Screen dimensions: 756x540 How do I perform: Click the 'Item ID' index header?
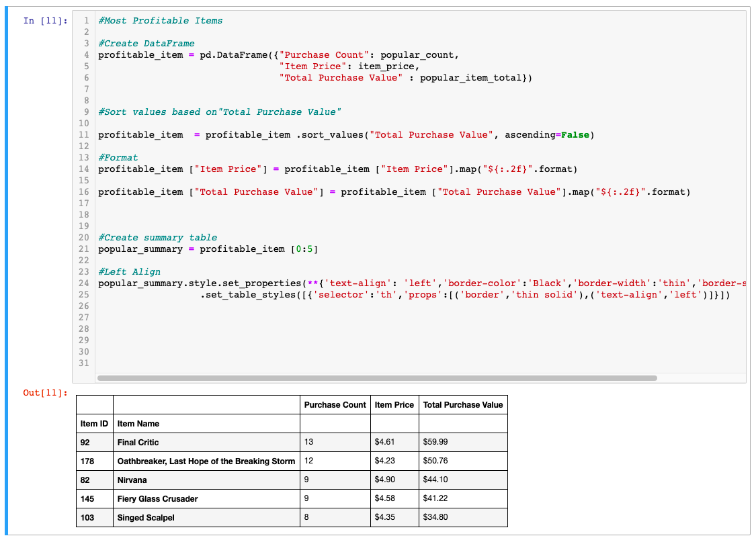pos(95,423)
